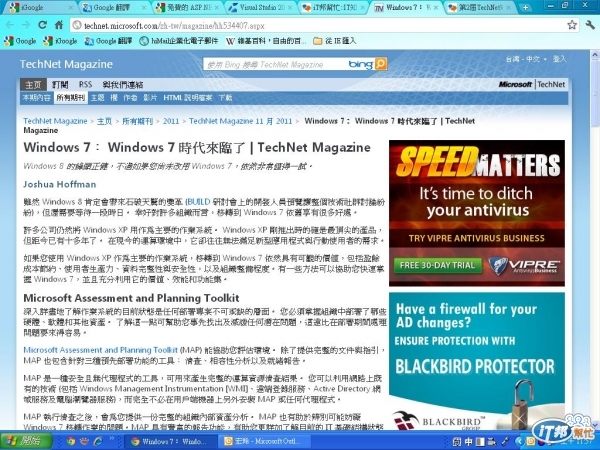Switch to the 免費的 ASP.NET tab
The height and width of the screenshot is (450, 600).
click(186, 7)
